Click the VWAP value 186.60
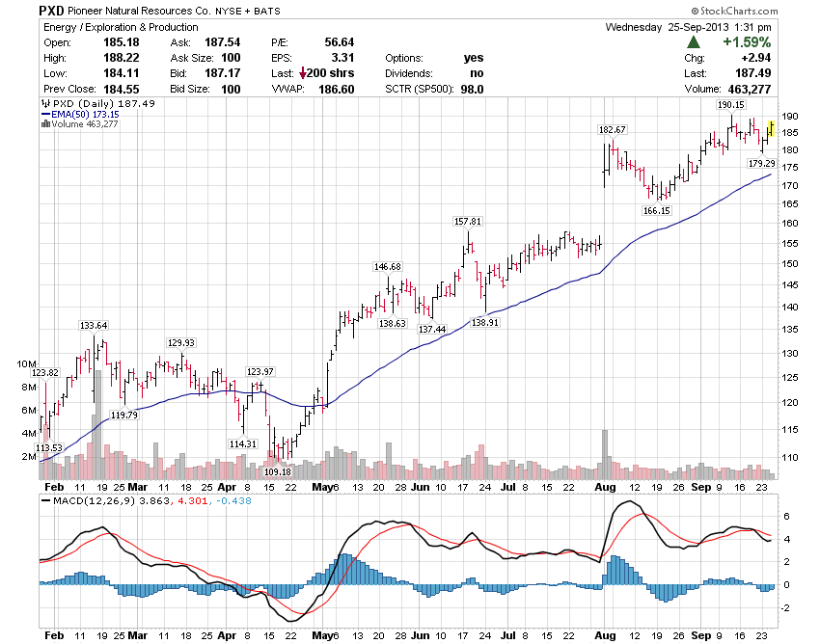Screen dimensions: 820x644 [337, 90]
